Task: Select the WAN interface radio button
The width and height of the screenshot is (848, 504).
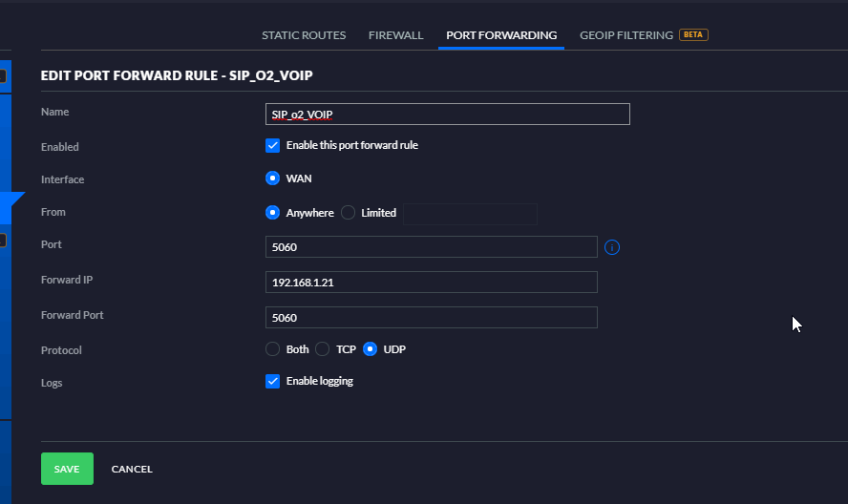Action: [x=272, y=178]
